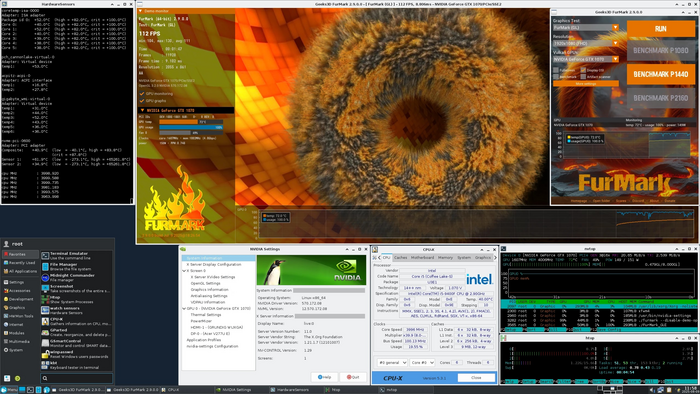
Task: Click the Quit button in NVIDIA Settings
Action: pyautogui.click(x=353, y=377)
